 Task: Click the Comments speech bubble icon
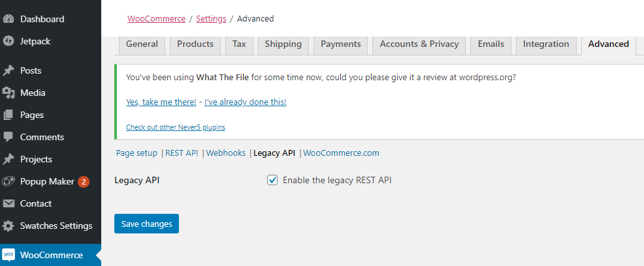(8, 137)
